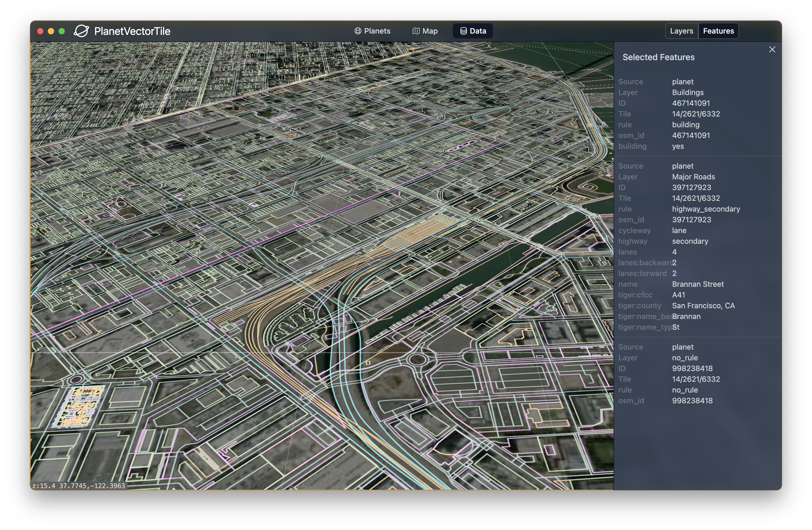Click the zoom and coordinates readout
Viewport: 812px width, 530px height.
[79, 486]
